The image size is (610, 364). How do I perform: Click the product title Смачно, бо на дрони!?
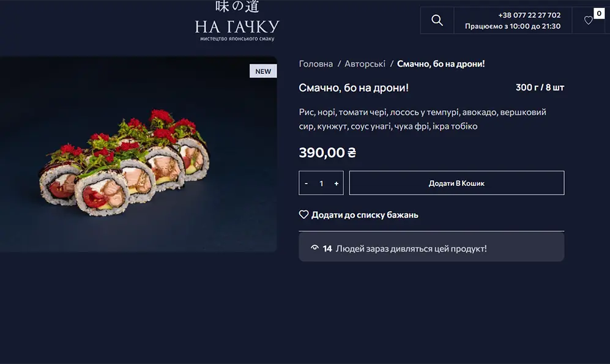(354, 87)
